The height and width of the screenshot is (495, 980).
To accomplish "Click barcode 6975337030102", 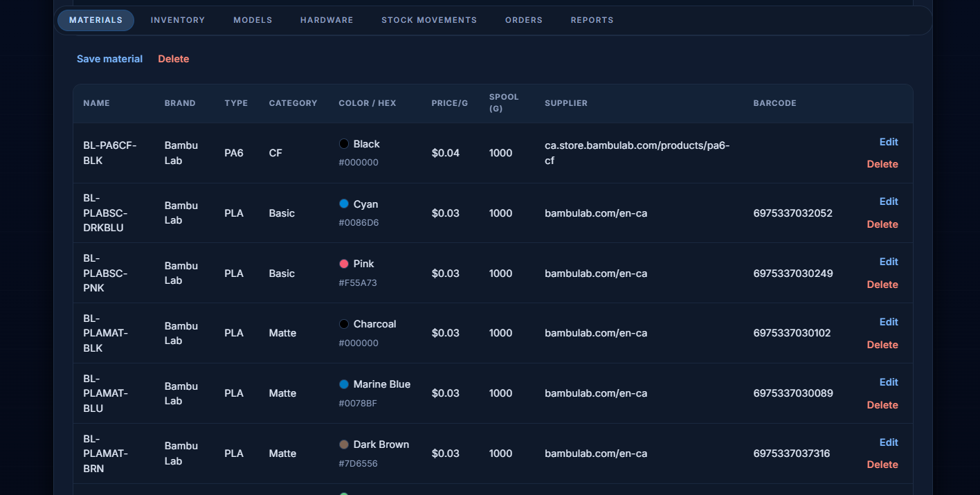I will point(792,333).
